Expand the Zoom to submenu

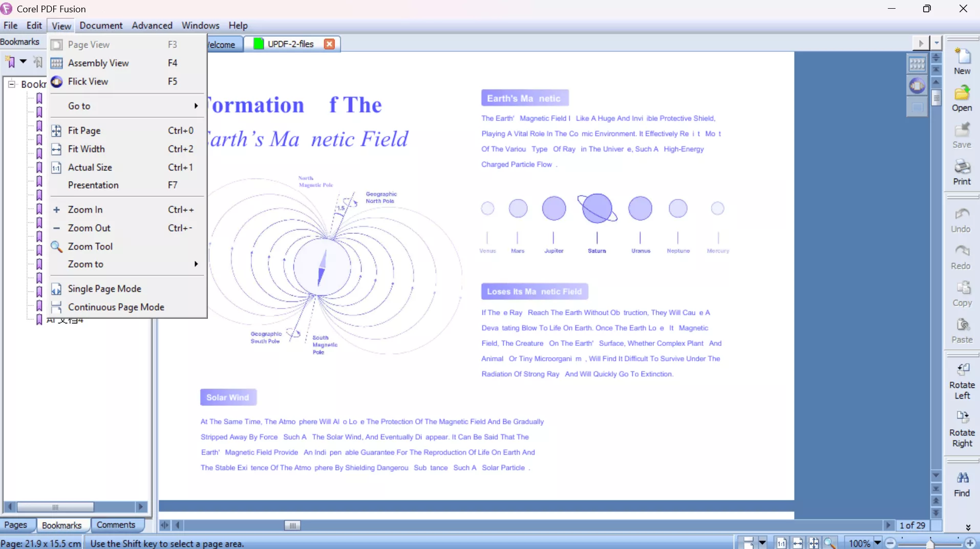pos(86,264)
